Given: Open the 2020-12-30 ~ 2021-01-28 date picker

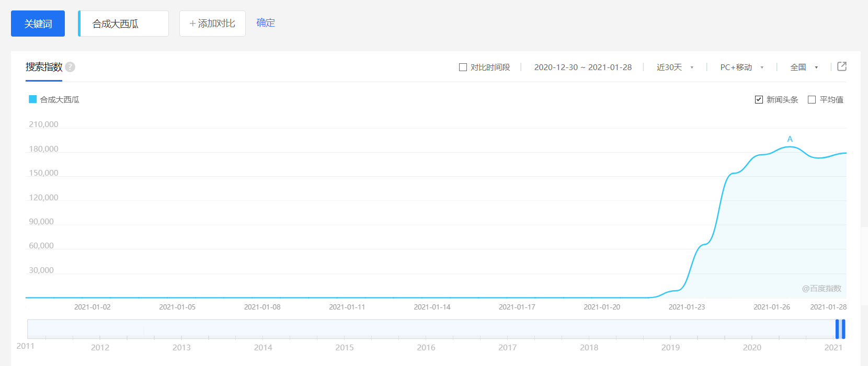Looking at the screenshot, I should (x=583, y=67).
